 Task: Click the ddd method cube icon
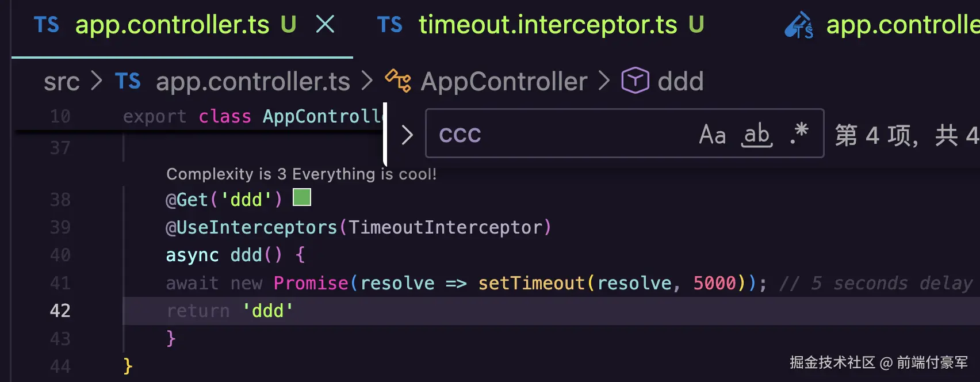(635, 81)
